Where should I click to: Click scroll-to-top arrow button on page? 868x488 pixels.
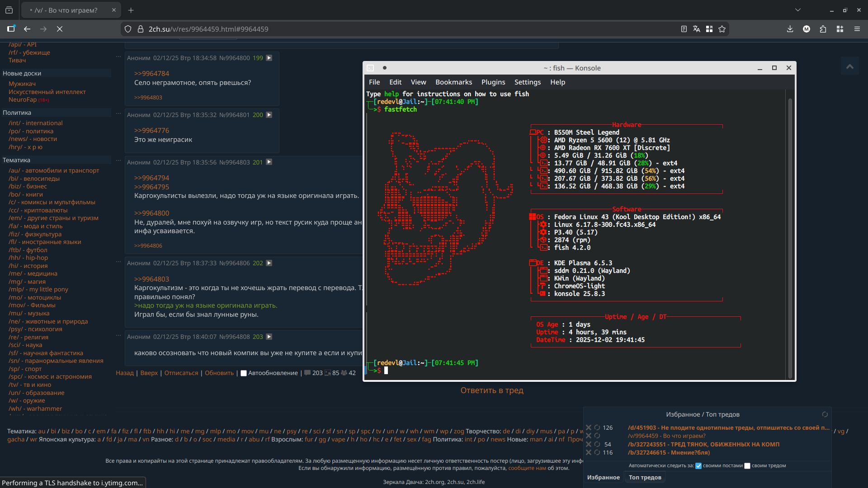coord(849,66)
